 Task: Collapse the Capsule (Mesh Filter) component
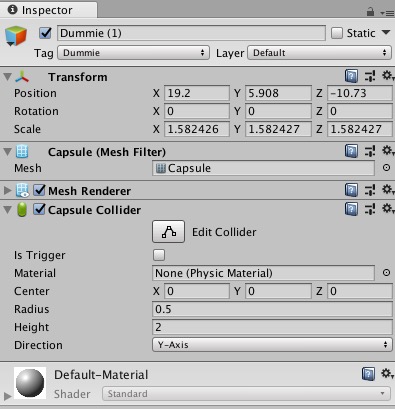coord(7,152)
